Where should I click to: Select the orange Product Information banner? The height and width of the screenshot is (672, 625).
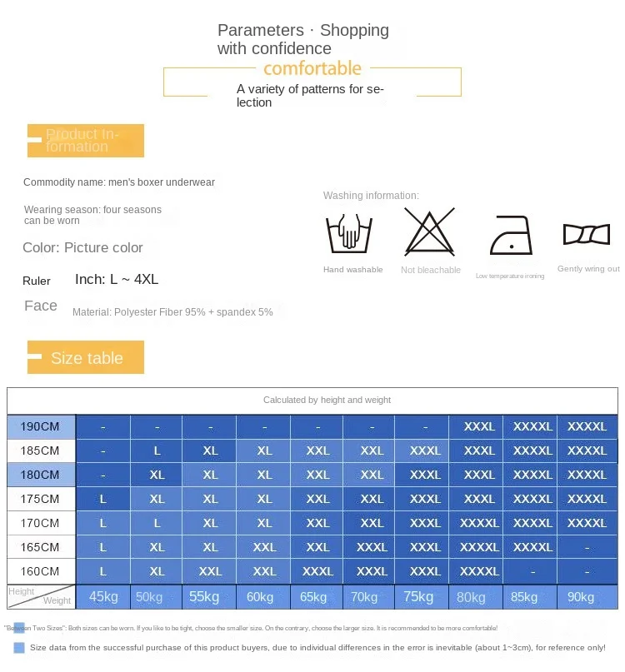[86, 141]
